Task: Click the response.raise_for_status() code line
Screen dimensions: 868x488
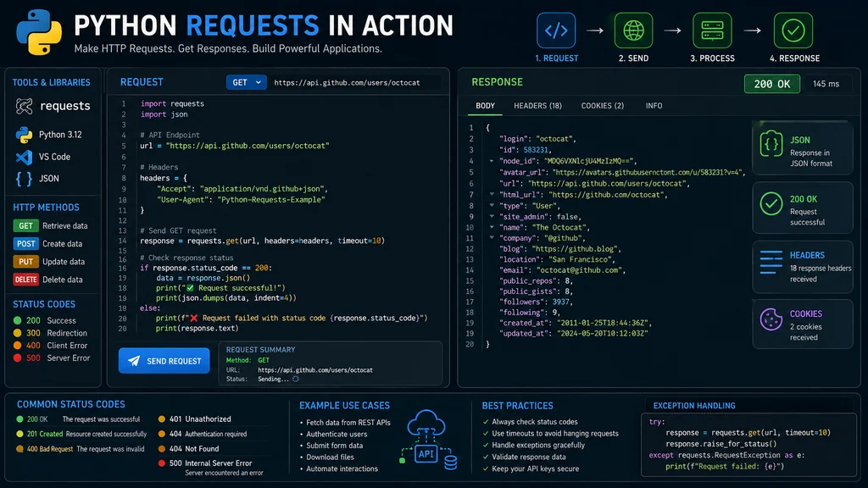Action: tap(721, 444)
